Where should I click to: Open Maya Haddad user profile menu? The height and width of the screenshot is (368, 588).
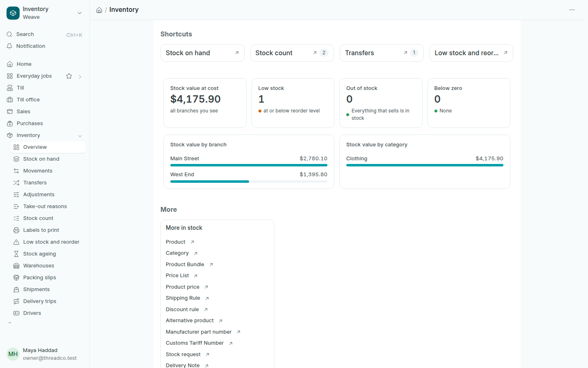[45, 354]
